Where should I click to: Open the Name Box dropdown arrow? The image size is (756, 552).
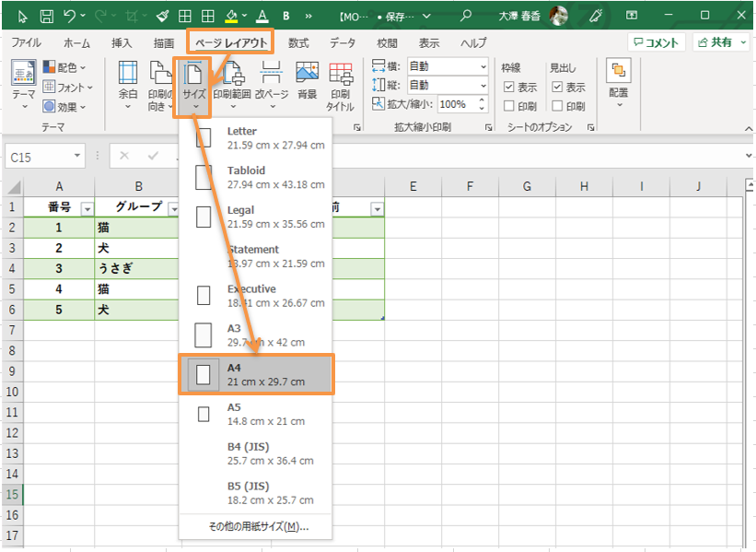(76, 156)
